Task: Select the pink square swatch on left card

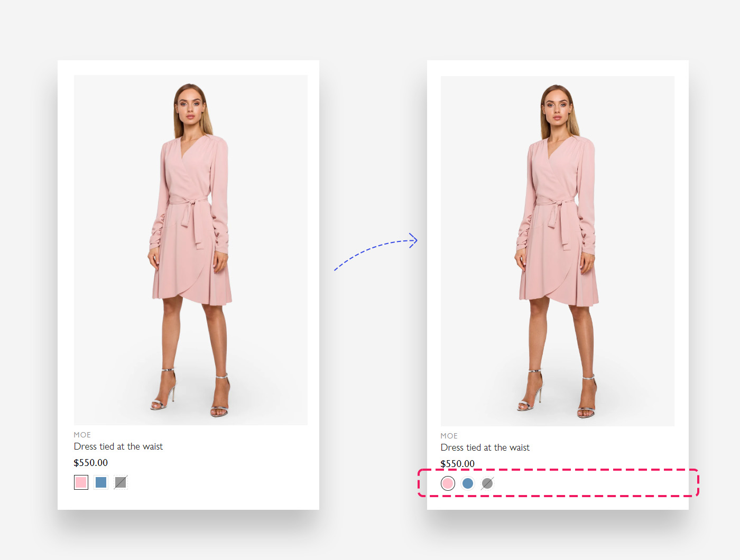Action: [x=81, y=482]
